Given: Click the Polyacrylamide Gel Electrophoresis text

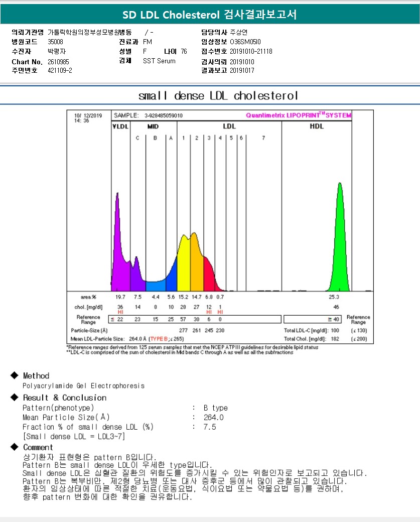Looking at the screenshot, I should click(83, 385).
